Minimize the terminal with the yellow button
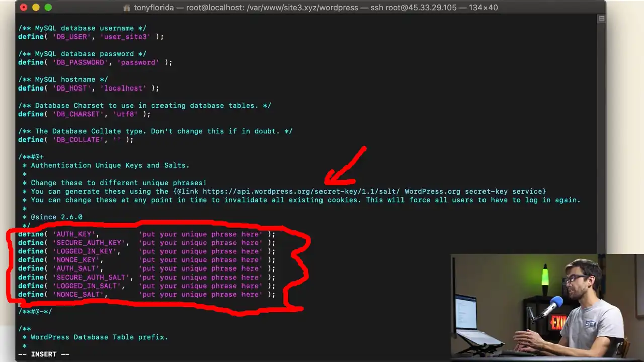Screen dimensions: 644x362 35,8
